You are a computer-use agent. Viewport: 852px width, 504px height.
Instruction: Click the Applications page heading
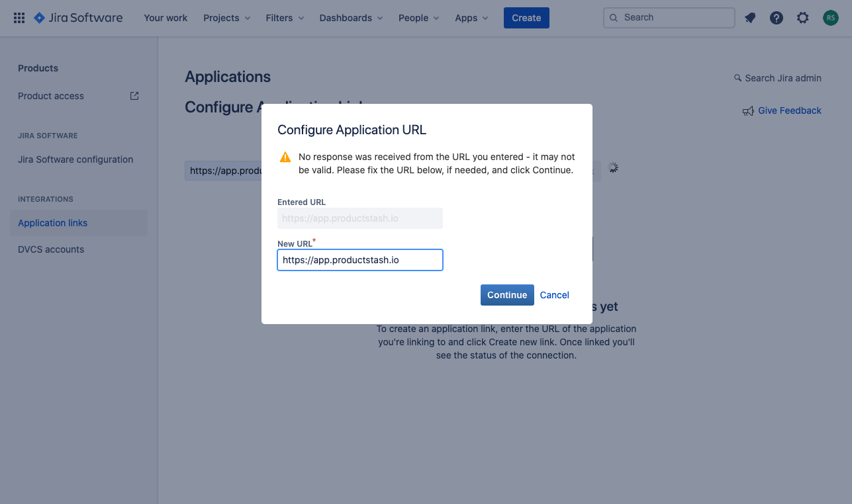coord(228,77)
